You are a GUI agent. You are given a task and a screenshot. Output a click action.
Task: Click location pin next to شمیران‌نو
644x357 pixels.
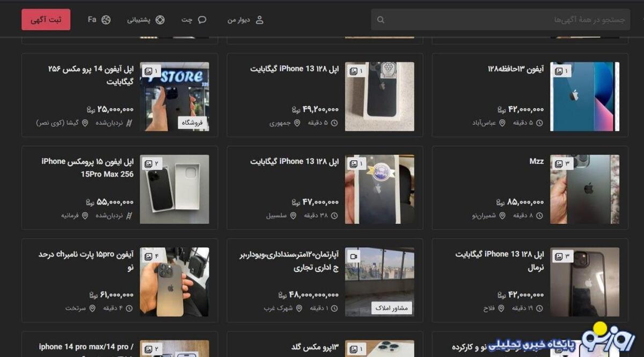click(502, 215)
